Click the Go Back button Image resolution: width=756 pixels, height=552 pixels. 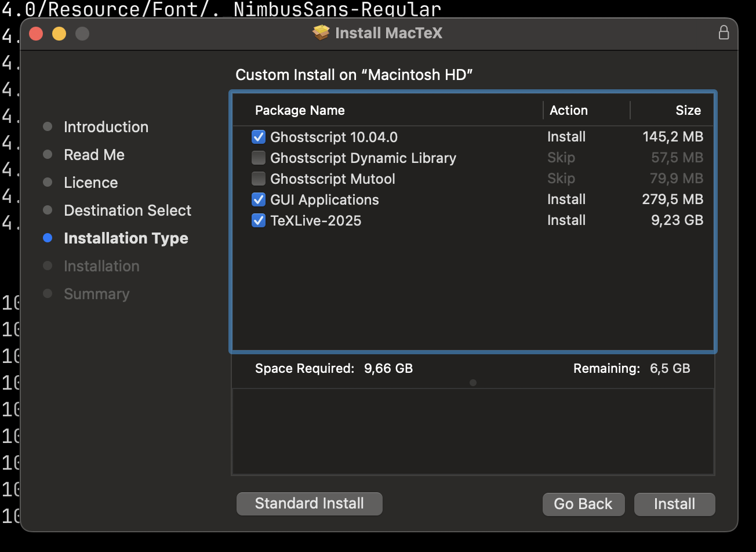tap(583, 504)
